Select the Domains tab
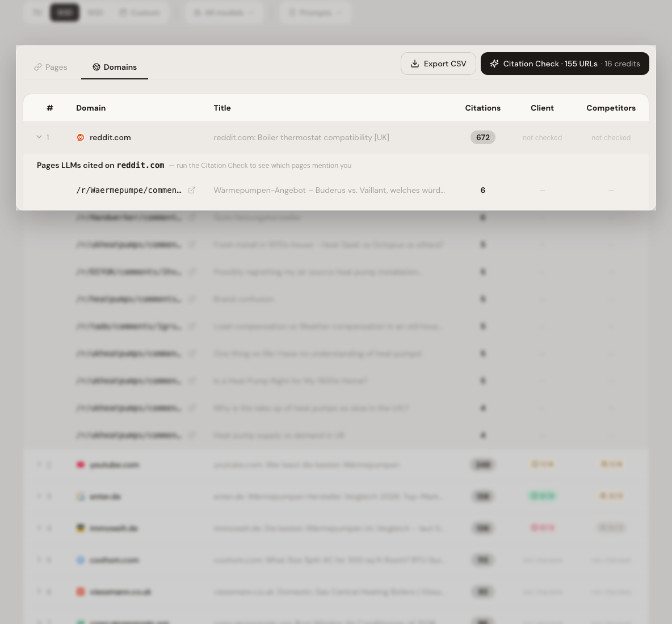 point(115,68)
